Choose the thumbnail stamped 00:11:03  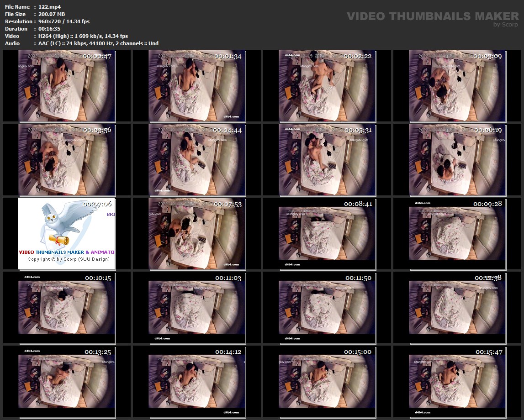click(197, 308)
